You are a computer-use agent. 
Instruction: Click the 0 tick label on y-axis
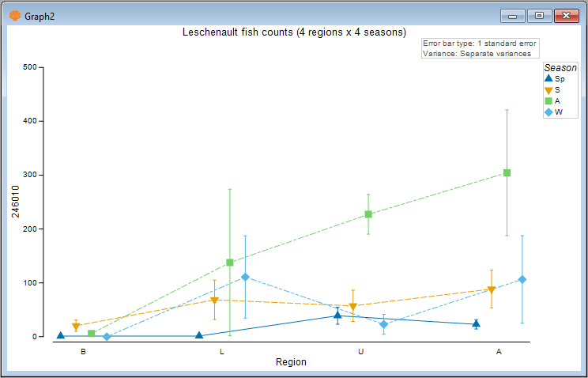[x=35, y=337]
